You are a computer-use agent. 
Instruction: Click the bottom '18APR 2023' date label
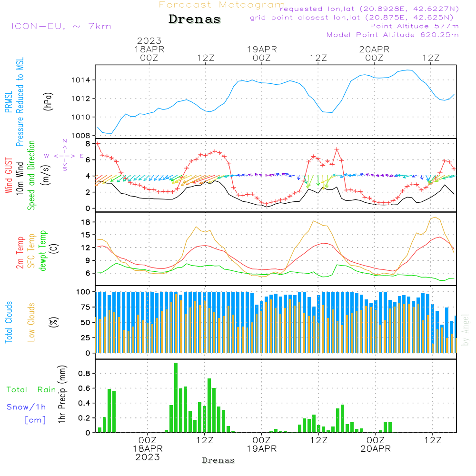point(148,453)
